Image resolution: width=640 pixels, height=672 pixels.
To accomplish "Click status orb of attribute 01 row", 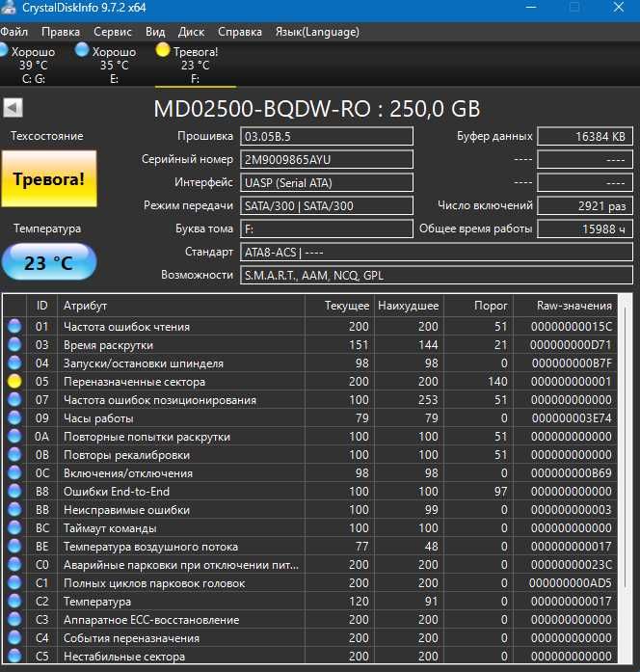I will tap(14, 326).
